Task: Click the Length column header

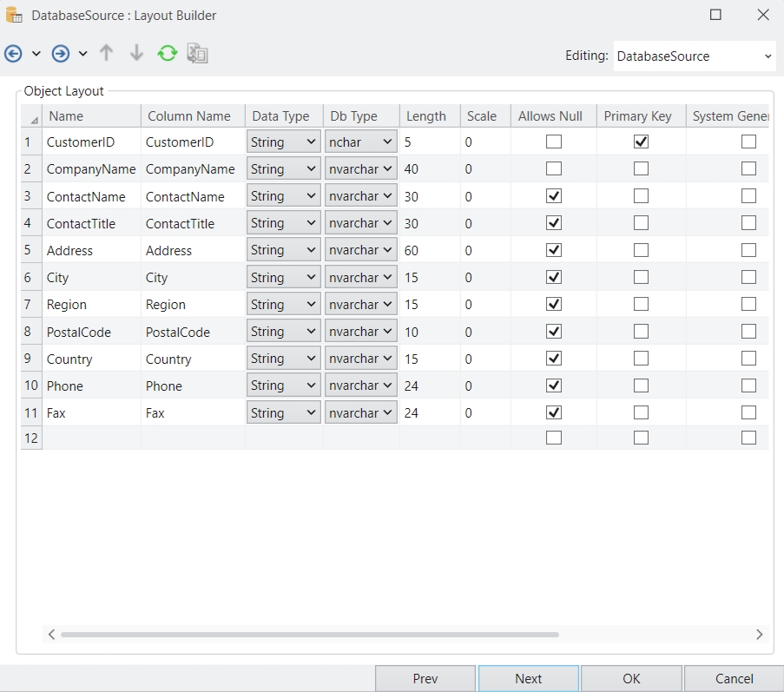Action: [x=426, y=116]
